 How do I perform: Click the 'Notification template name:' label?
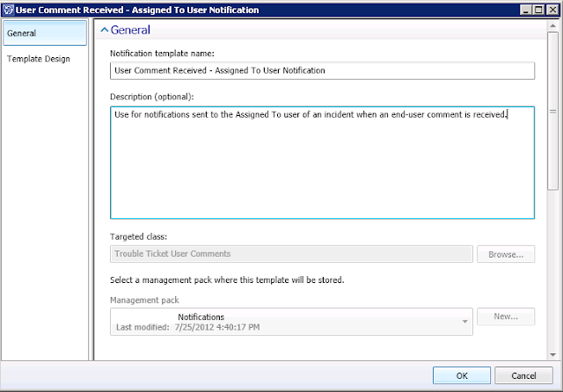click(x=162, y=54)
